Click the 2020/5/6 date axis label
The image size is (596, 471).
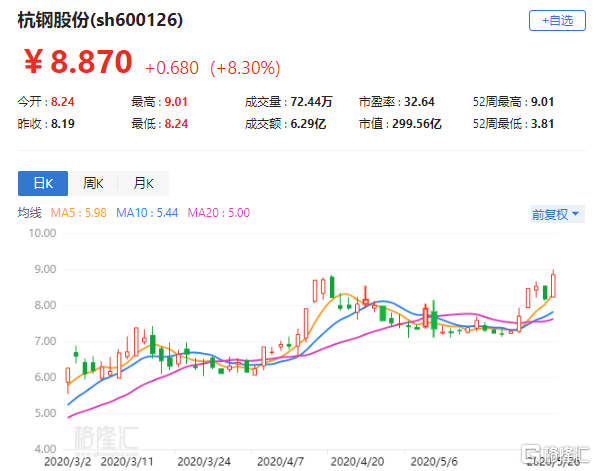point(434,462)
